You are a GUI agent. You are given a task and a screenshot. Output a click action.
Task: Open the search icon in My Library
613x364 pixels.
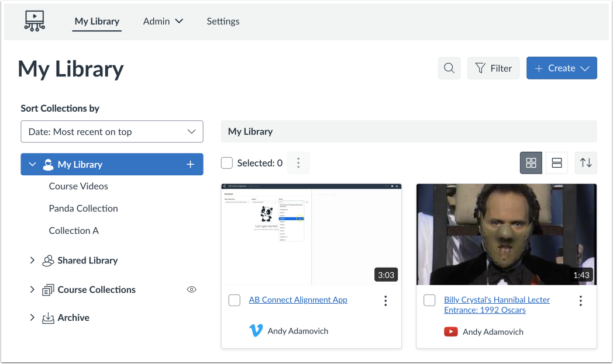[x=449, y=68]
